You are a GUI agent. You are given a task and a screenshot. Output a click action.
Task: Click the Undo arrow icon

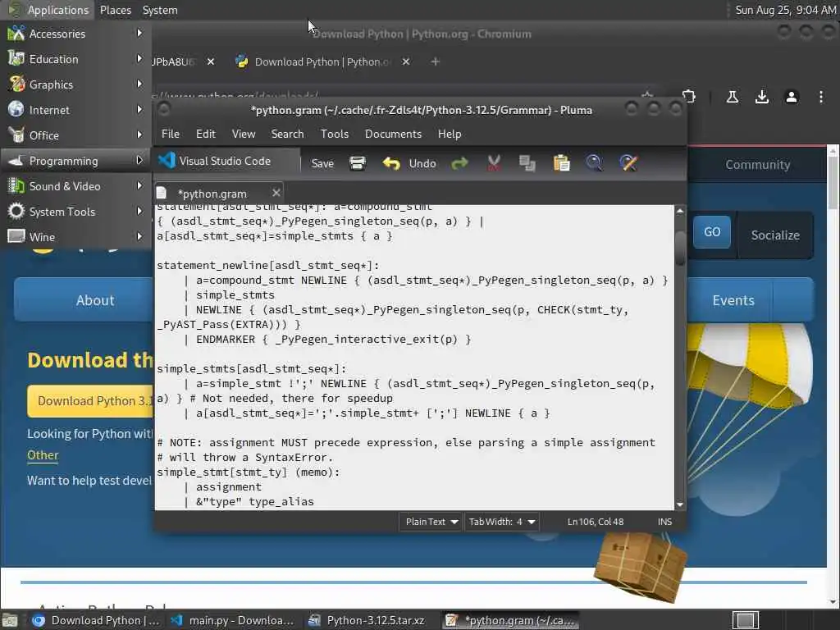point(391,163)
